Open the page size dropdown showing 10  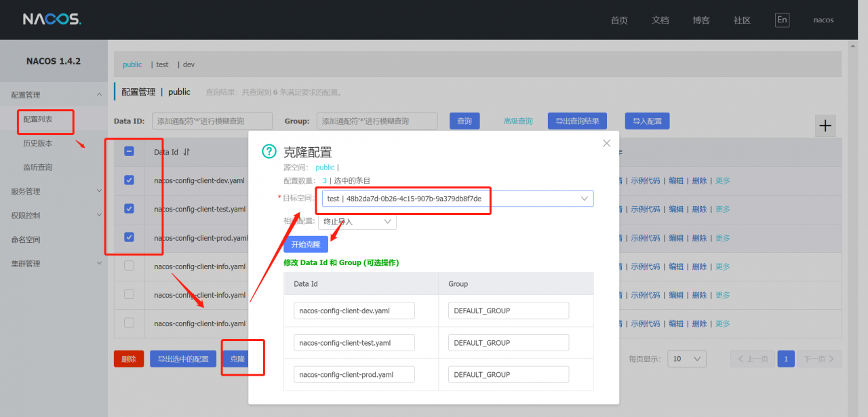687,359
